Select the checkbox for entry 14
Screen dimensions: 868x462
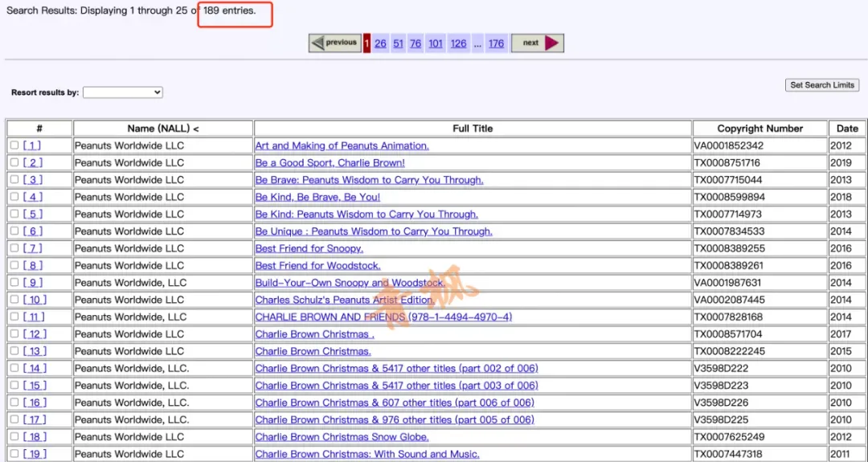click(x=14, y=369)
